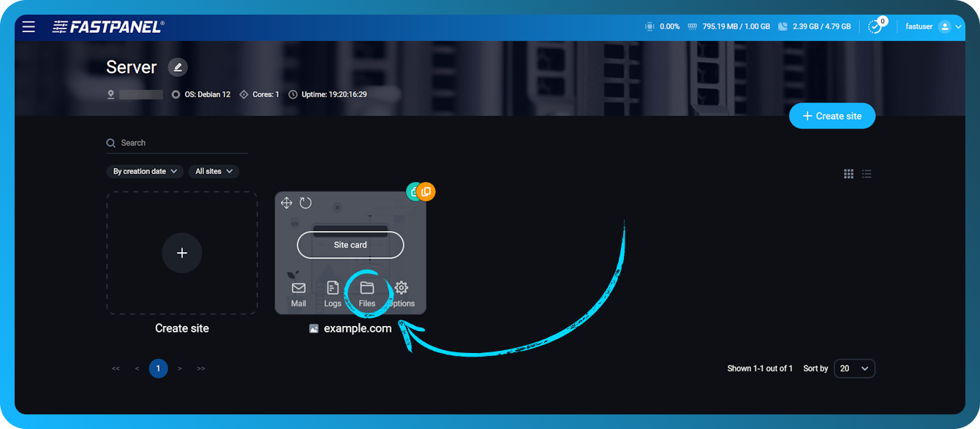Click into the Search field

176,143
